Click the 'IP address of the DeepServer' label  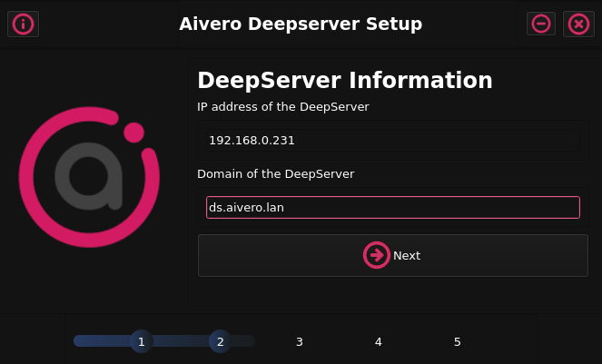[x=283, y=107]
